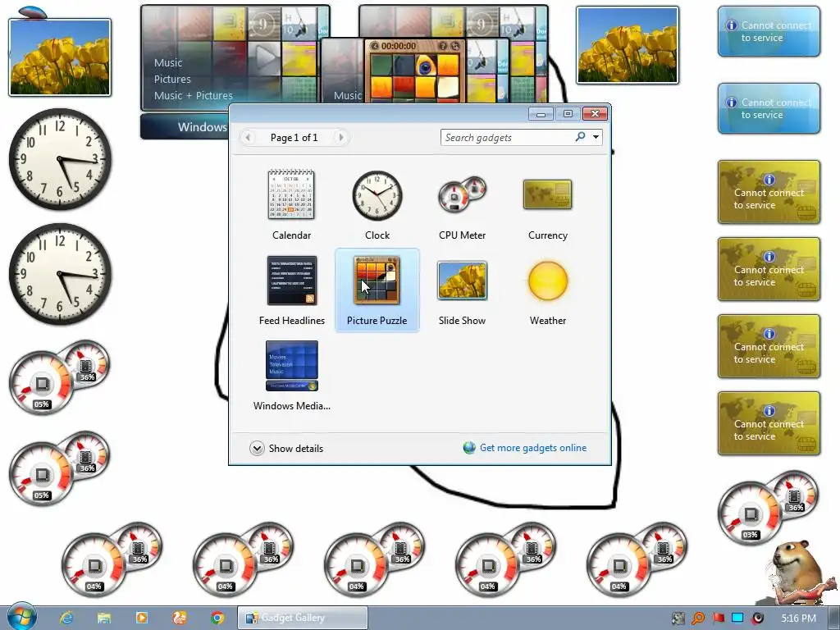Click the hamster icon on the desktop
The height and width of the screenshot is (630, 840).
point(802,572)
